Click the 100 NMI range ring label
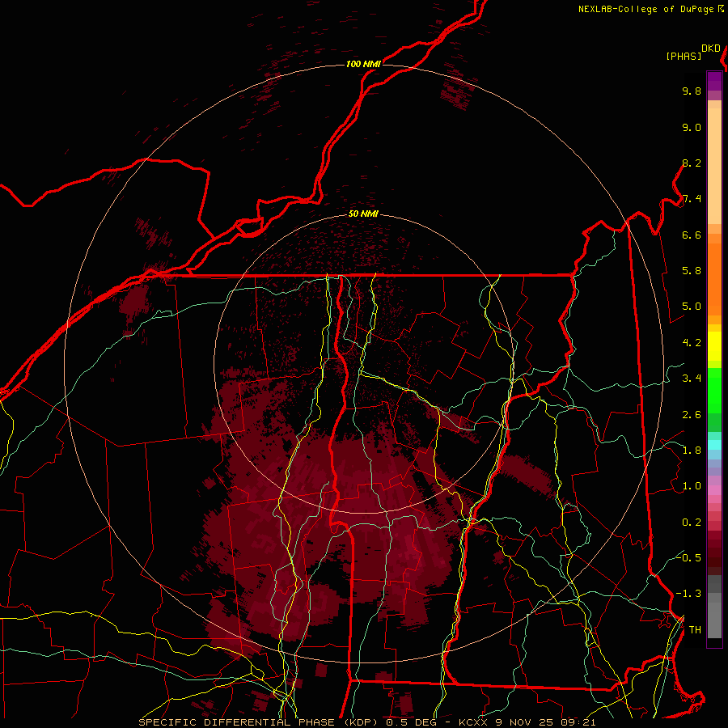This screenshot has width=728, height=728. click(363, 64)
